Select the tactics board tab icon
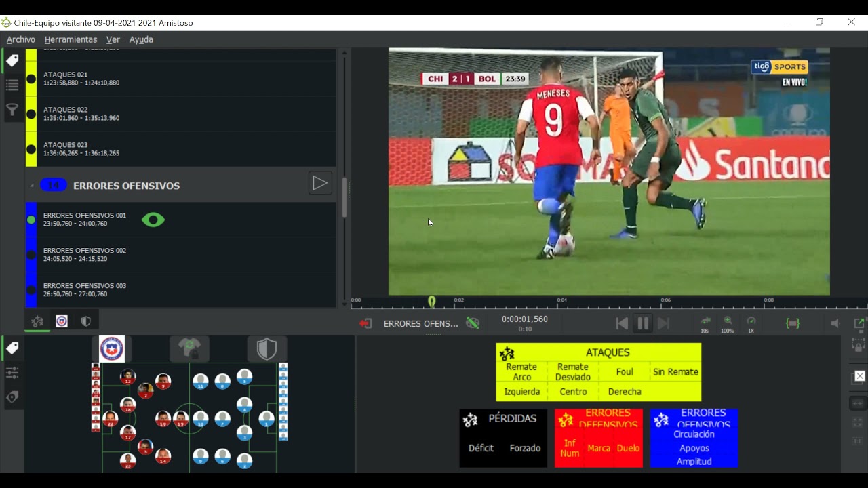 tap(37, 321)
